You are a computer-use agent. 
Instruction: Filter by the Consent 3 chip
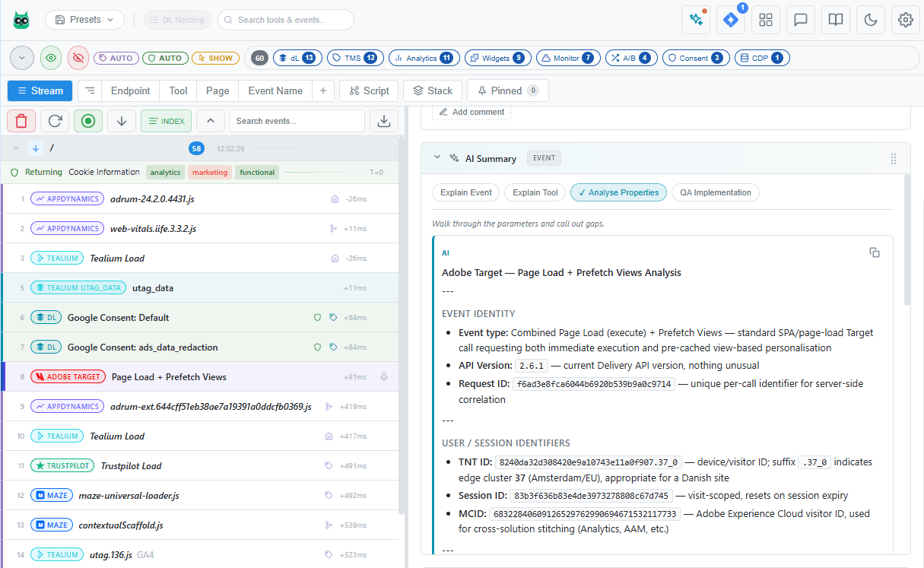point(695,58)
